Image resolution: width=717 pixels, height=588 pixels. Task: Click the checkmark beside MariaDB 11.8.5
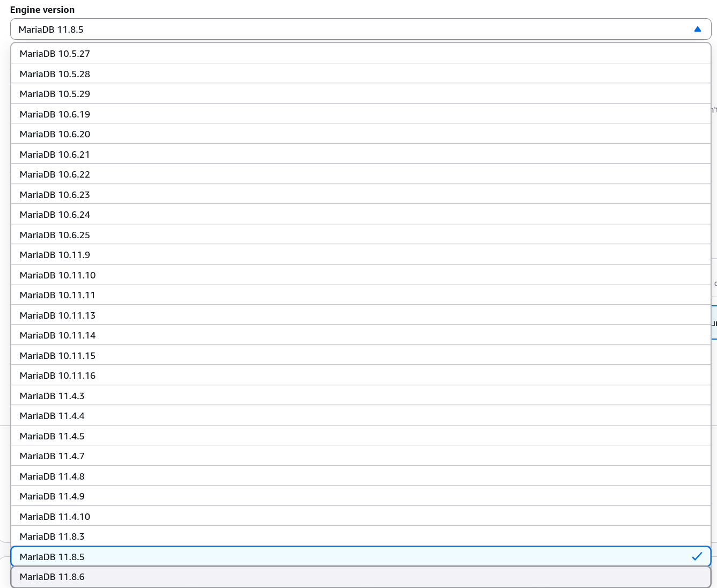coord(697,556)
